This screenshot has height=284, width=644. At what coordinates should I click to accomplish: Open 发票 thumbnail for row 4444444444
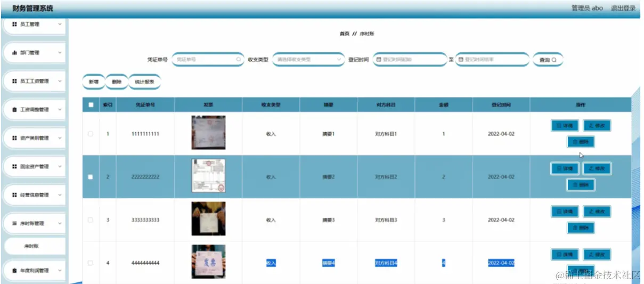(x=208, y=262)
